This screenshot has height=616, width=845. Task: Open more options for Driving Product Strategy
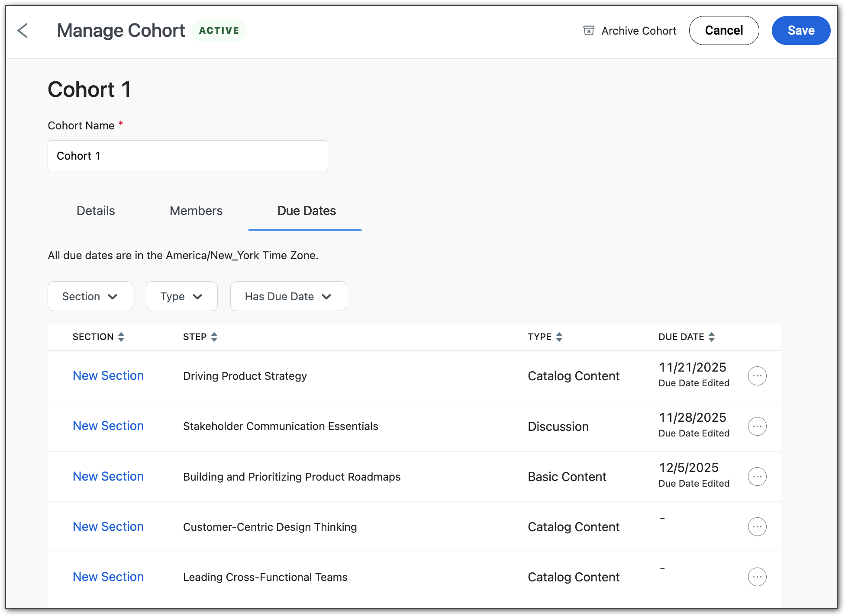point(757,376)
